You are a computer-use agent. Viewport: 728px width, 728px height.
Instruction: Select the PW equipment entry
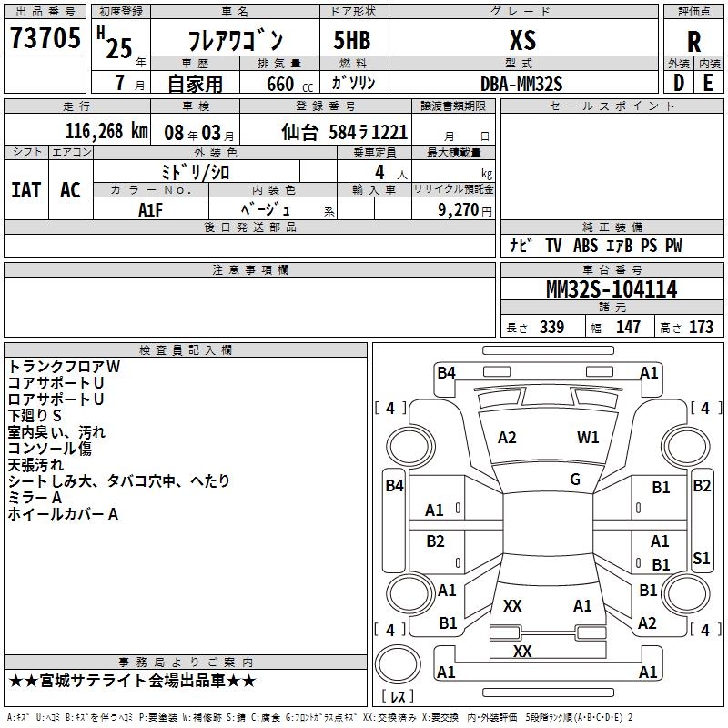[673, 246]
